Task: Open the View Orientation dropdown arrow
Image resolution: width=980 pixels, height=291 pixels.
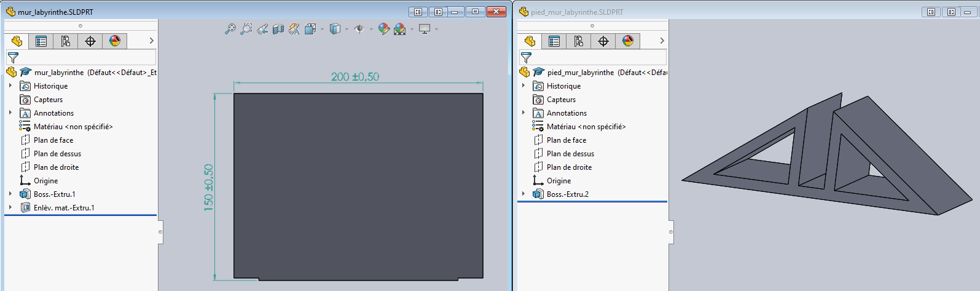Action: pos(322,29)
